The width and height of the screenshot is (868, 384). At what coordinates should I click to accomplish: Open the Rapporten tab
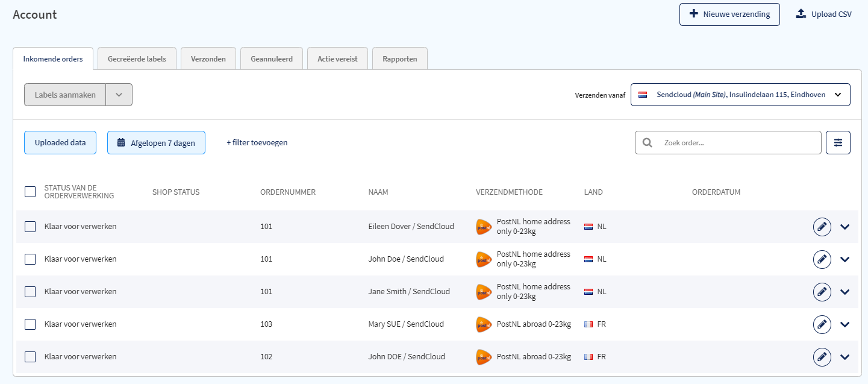pyautogui.click(x=400, y=59)
